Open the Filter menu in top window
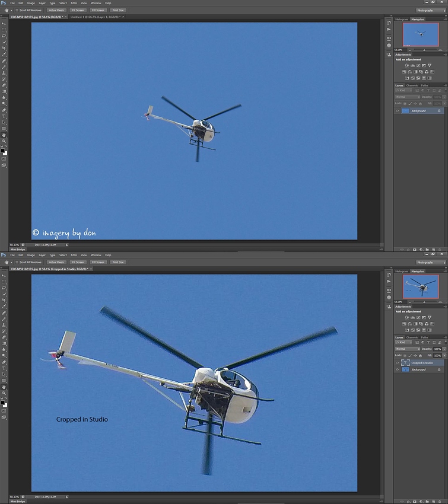The height and width of the screenshot is (504, 448). [74, 3]
